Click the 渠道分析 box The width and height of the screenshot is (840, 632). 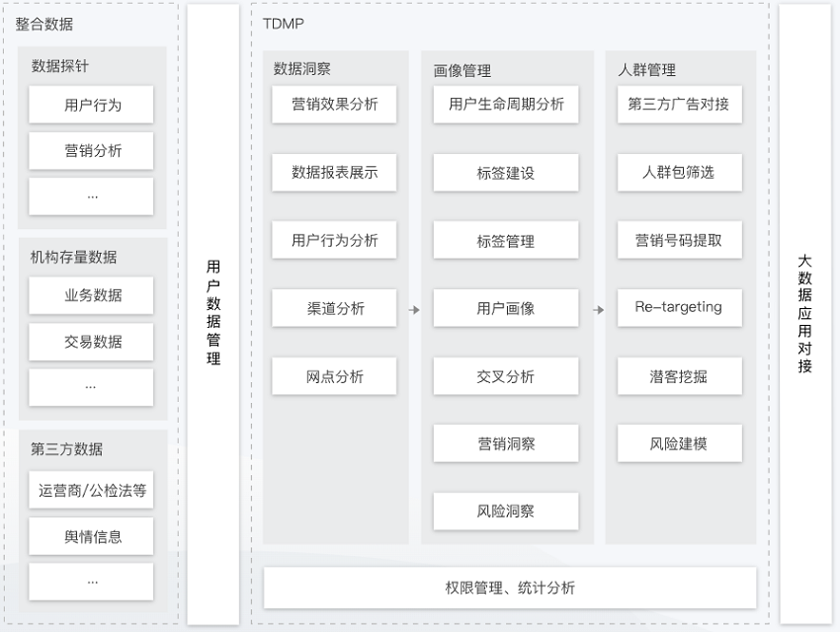334,308
